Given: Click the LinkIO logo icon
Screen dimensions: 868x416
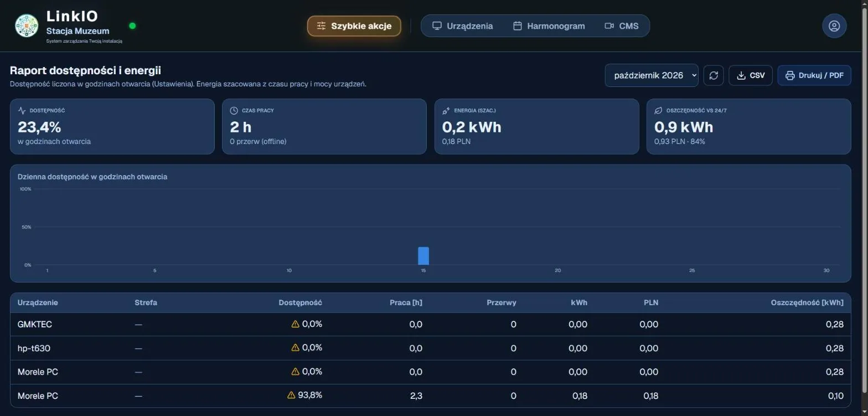Looking at the screenshot, I should (27, 26).
